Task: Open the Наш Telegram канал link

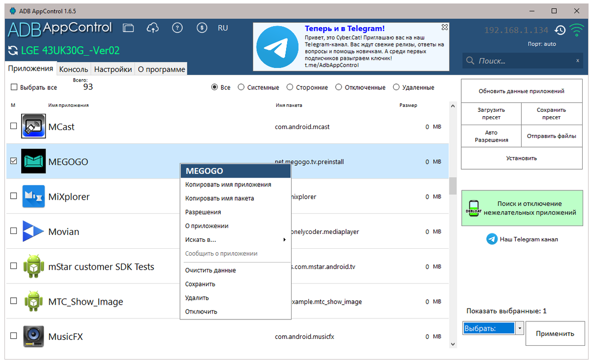Action: point(529,239)
